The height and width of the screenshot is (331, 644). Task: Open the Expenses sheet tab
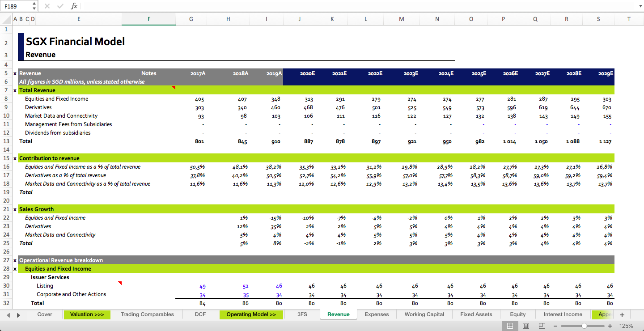(377, 314)
